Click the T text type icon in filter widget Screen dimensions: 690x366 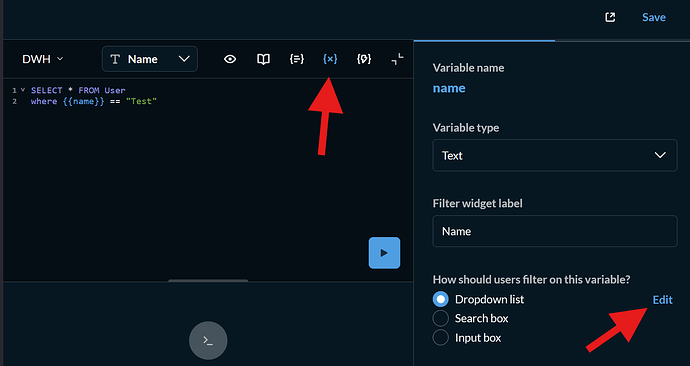tap(115, 59)
